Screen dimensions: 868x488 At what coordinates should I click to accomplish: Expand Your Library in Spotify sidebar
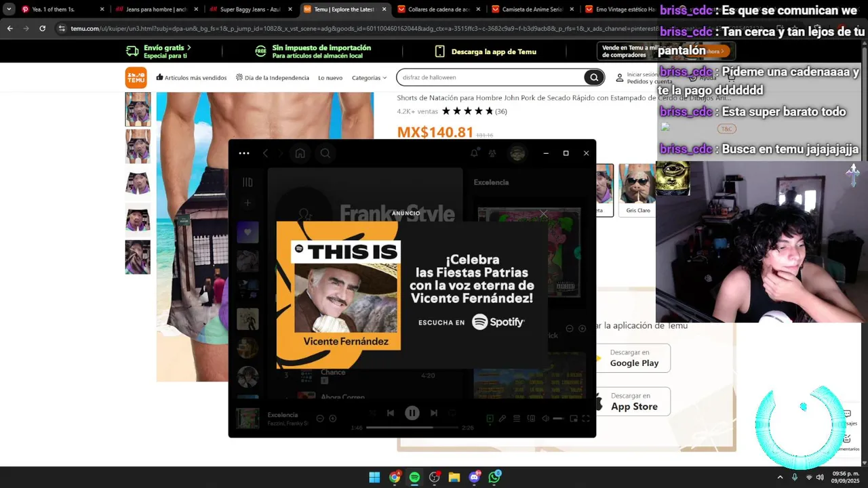click(x=248, y=182)
